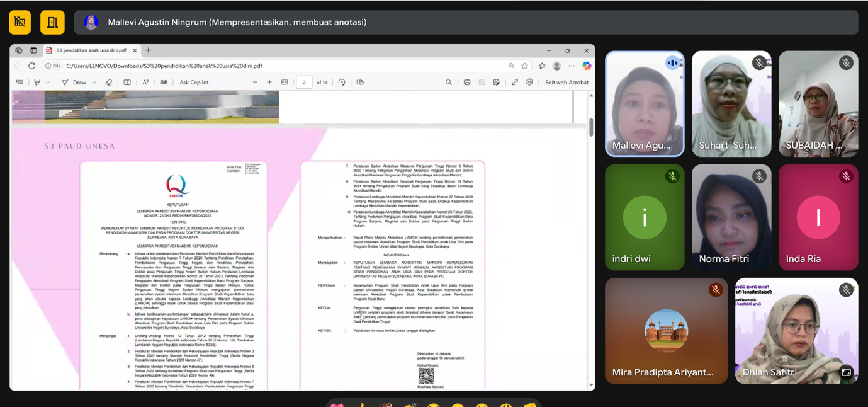
Task: Toggle fit to width view
Action: [x=285, y=83]
